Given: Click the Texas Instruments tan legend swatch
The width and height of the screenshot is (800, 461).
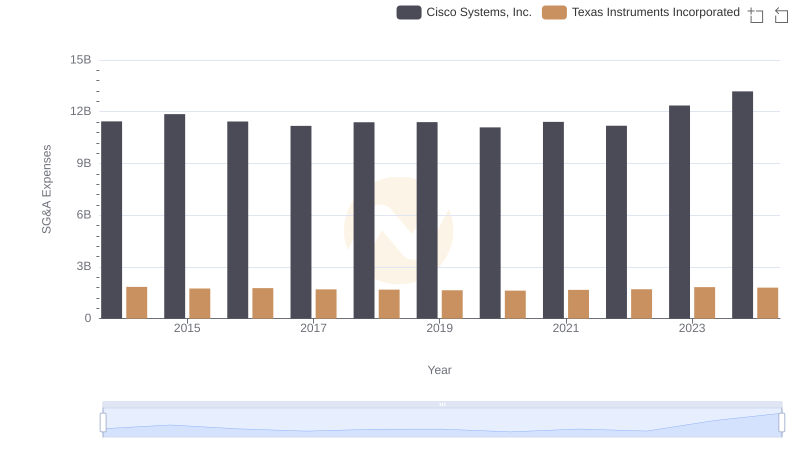Looking at the screenshot, I should [x=554, y=12].
